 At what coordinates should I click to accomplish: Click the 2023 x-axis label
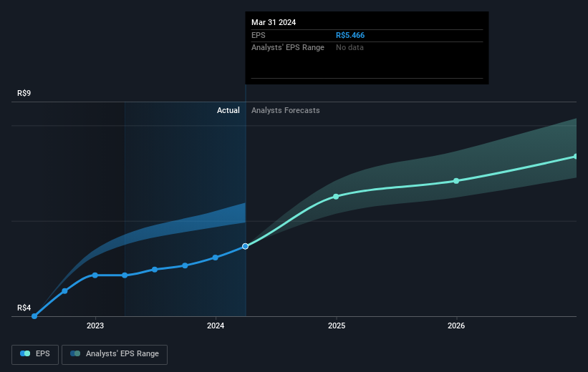click(x=95, y=325)
